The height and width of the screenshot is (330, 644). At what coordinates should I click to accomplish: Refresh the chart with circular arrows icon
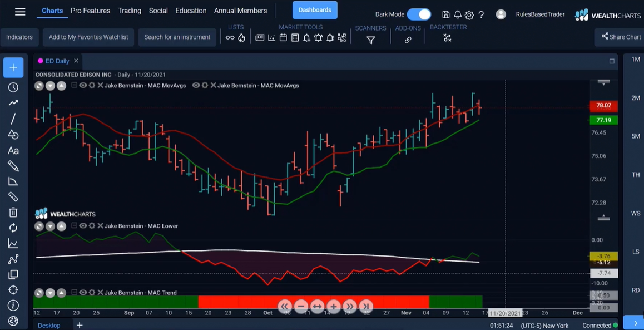(13, 228)
